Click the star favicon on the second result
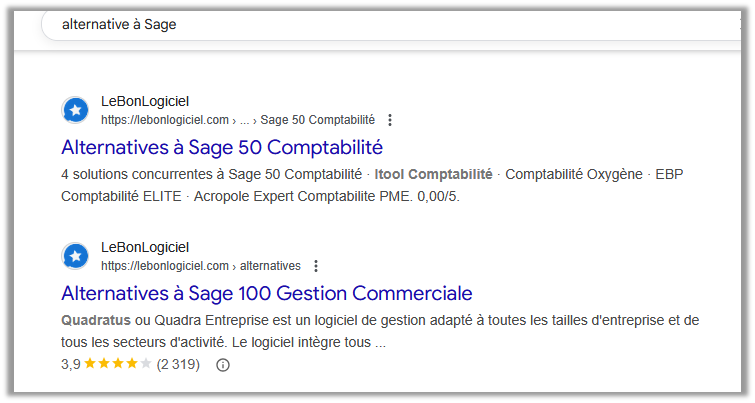Viewport: 755px width, 403px height. point(76,256)
